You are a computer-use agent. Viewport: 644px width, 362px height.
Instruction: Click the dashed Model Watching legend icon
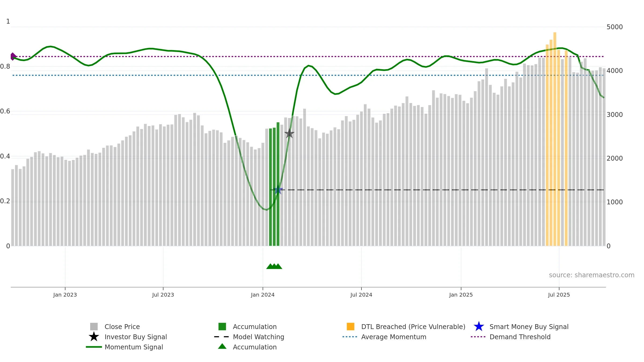221,337
